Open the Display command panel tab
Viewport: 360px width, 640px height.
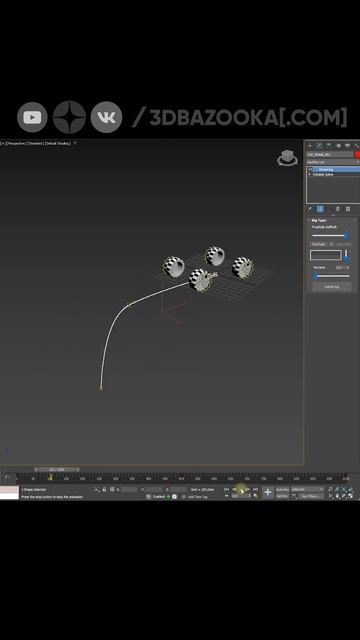[x=347, y=146]
